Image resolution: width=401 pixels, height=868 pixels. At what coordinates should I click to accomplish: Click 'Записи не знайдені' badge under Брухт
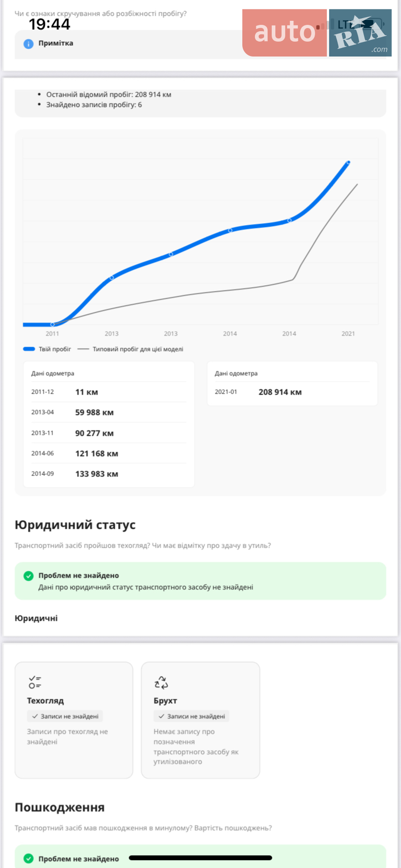click(192, 716)
